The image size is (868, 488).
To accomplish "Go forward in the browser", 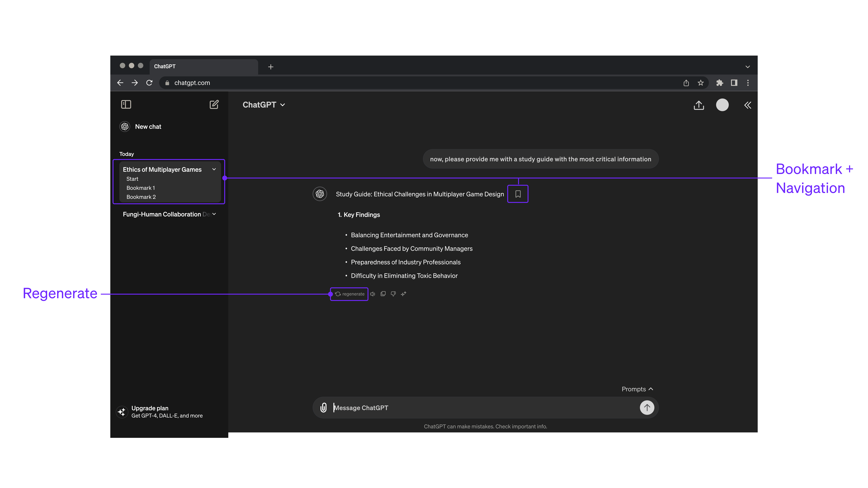I will (x=135, y=83).
